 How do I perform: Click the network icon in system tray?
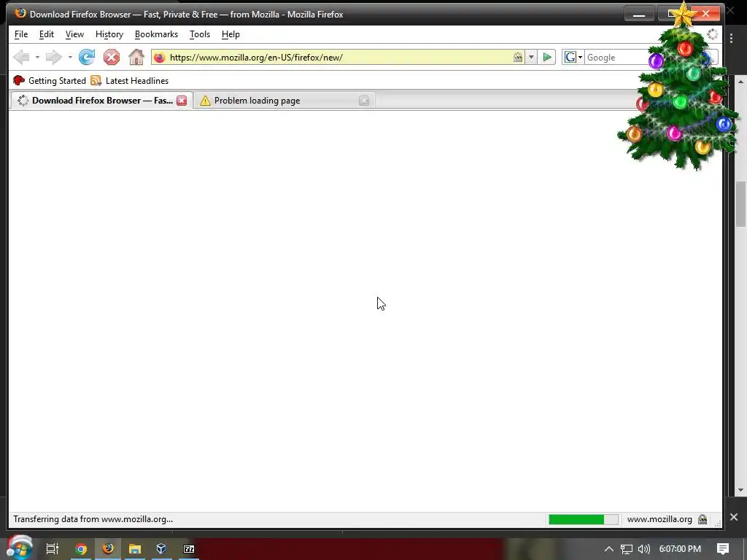click(x=627, y=549)
